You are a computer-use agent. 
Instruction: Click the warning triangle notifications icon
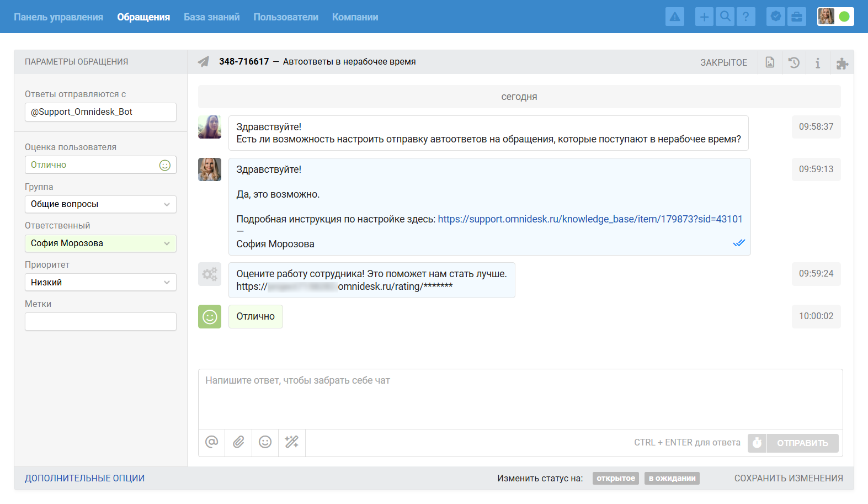point(674,17)
